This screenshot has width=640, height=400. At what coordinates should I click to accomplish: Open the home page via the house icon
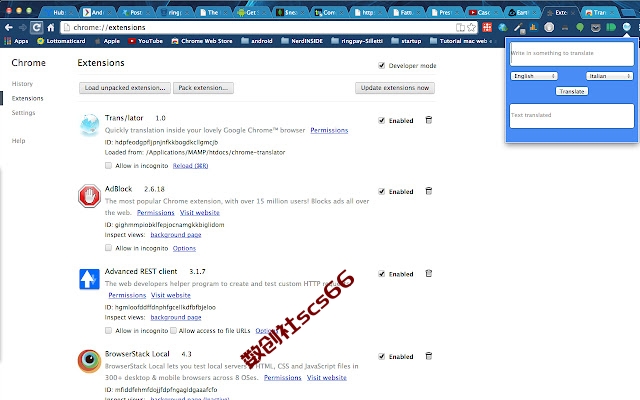(51, 27)
